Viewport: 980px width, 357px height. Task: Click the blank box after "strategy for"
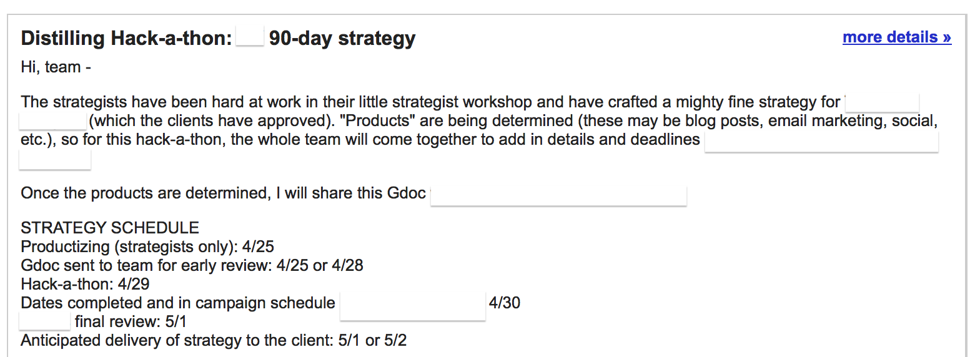click(x=882, y=102)
